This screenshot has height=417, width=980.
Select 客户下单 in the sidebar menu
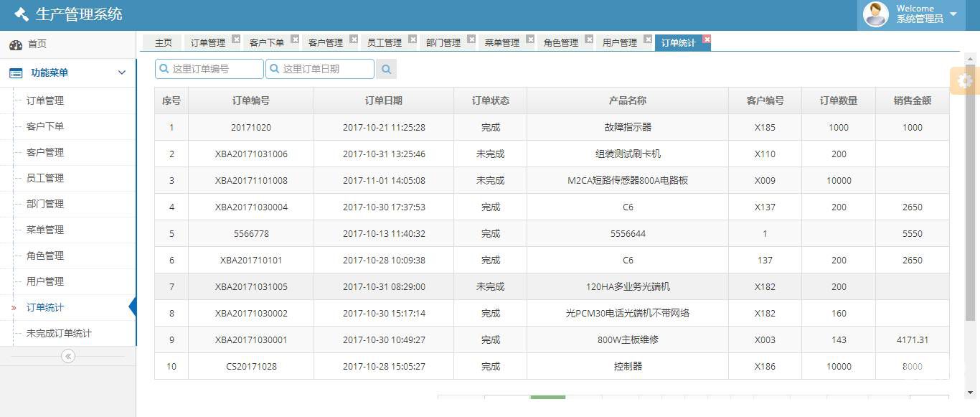(x=45, y=126)
